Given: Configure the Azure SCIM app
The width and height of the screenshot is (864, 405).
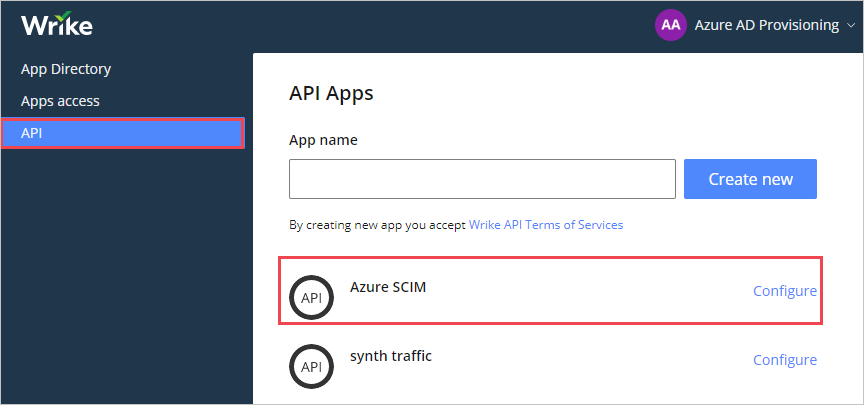Looking at the screenshot, I should pyautogui.click(x=785, y=291).
